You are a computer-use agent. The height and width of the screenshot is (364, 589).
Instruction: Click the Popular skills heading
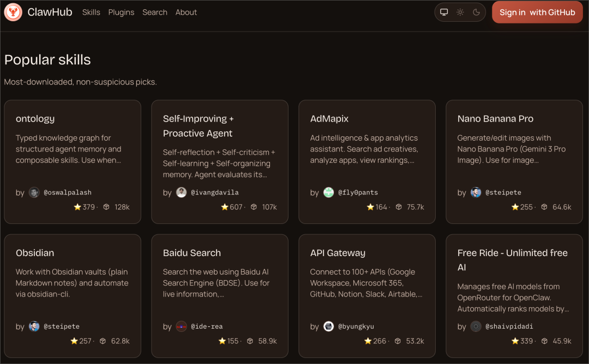pyautogui.click(x=47, y=59)
